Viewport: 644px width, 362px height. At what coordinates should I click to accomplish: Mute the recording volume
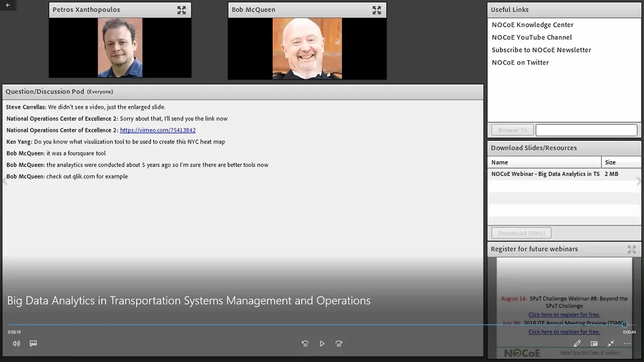pos(17,343)
